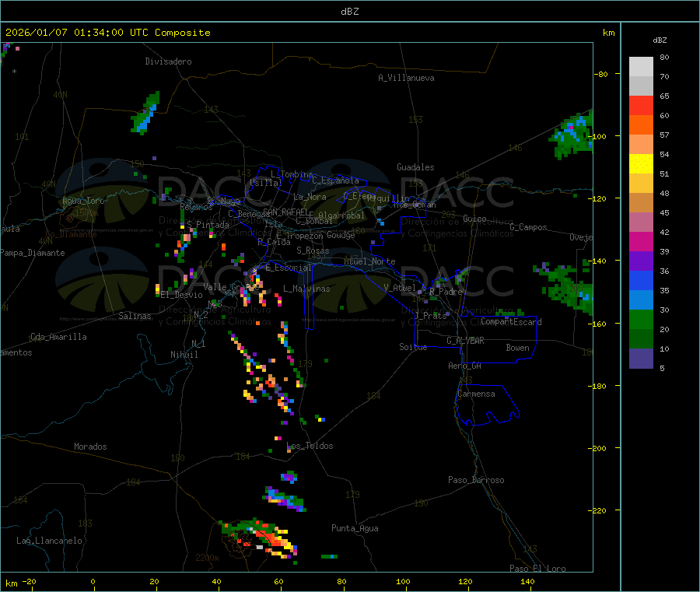This screenshot has height=592, width=700.
Task: Select the R_Padre location label
Action: pos(446,292)
